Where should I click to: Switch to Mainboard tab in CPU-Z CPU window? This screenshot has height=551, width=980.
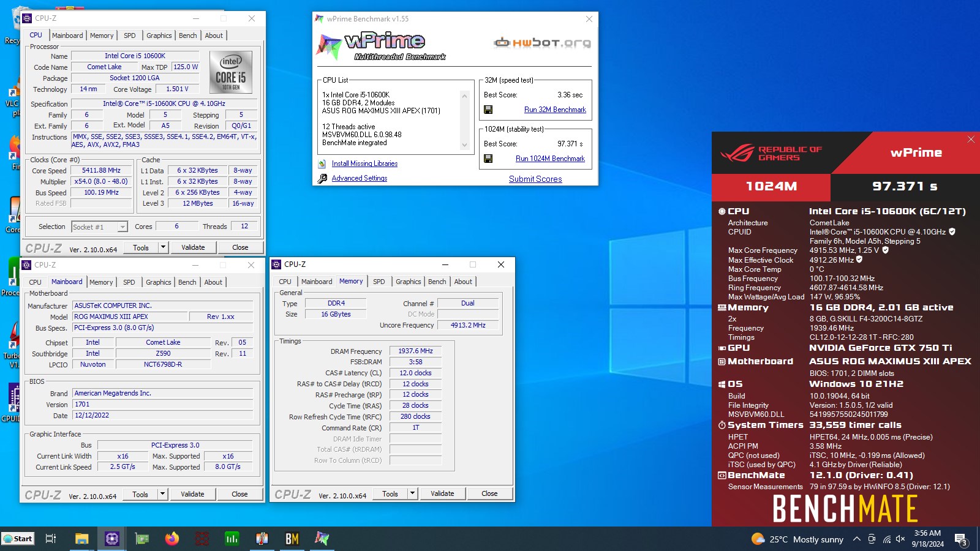(67, 36)
